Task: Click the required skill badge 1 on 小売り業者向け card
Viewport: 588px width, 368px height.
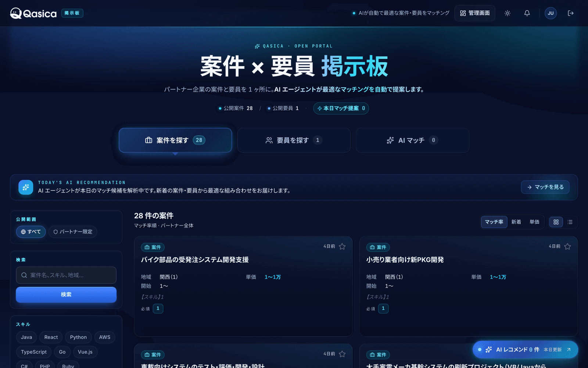Action: click(383, 308)
